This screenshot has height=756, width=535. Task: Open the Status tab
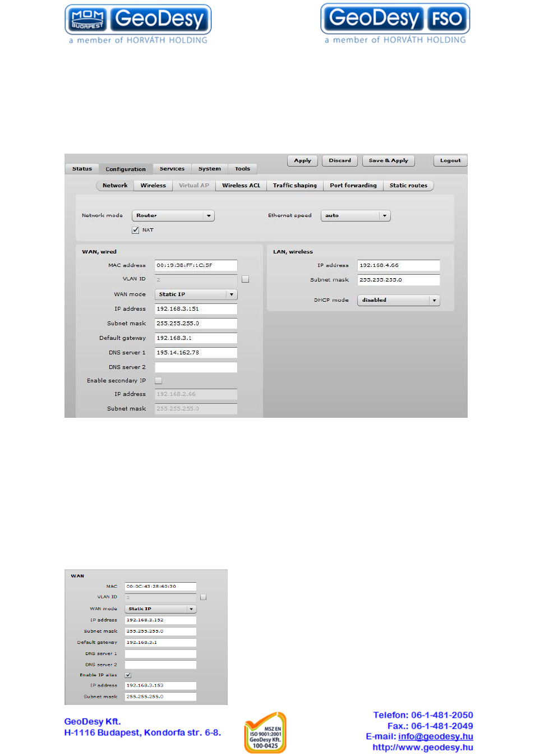click(82, 169)
